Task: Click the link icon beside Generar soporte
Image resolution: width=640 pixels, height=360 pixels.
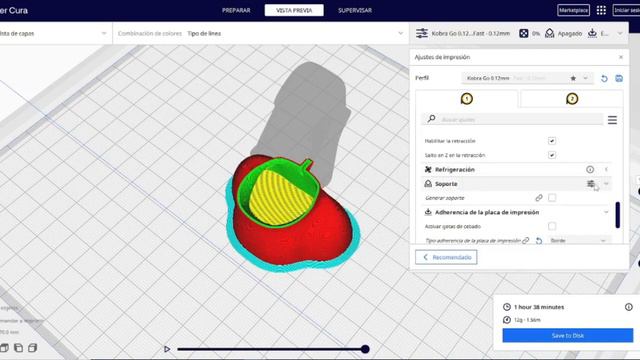Action: 539,198
